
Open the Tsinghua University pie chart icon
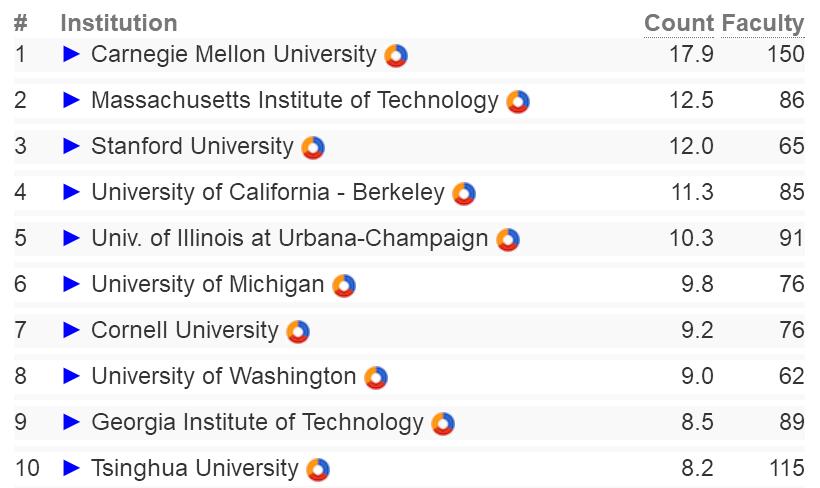pyautogui.click(x=318, y=470)
